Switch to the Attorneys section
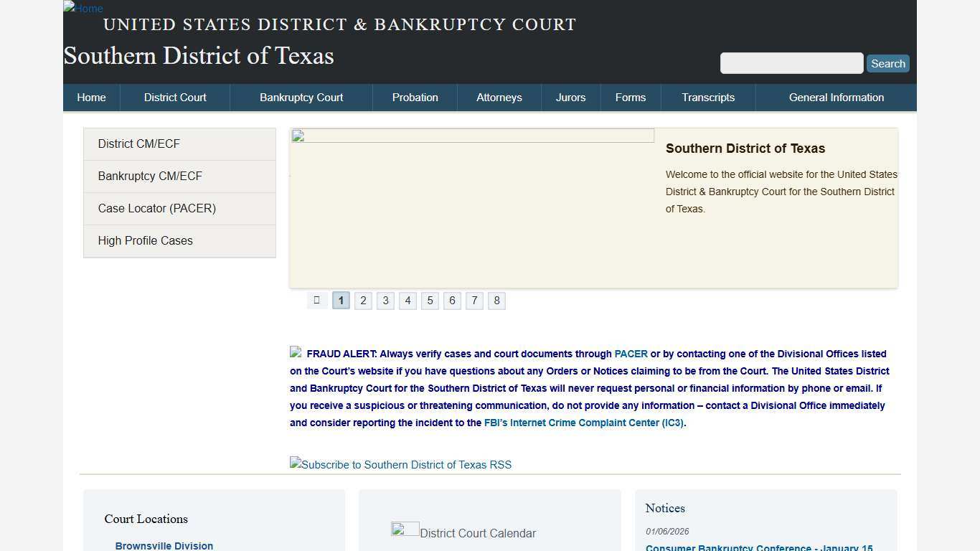Image resolution: width=980 pixels, height=551 pixels. pyautogui.click(x=499, y=98)
